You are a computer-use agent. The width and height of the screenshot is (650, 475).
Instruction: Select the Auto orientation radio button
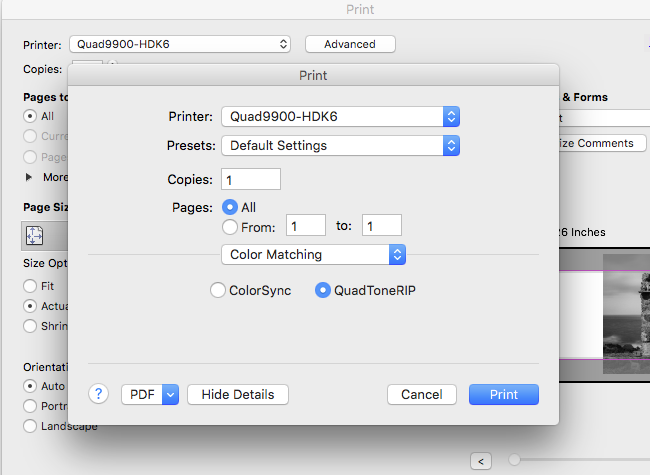pyautogui.click(x=31, y=386)
